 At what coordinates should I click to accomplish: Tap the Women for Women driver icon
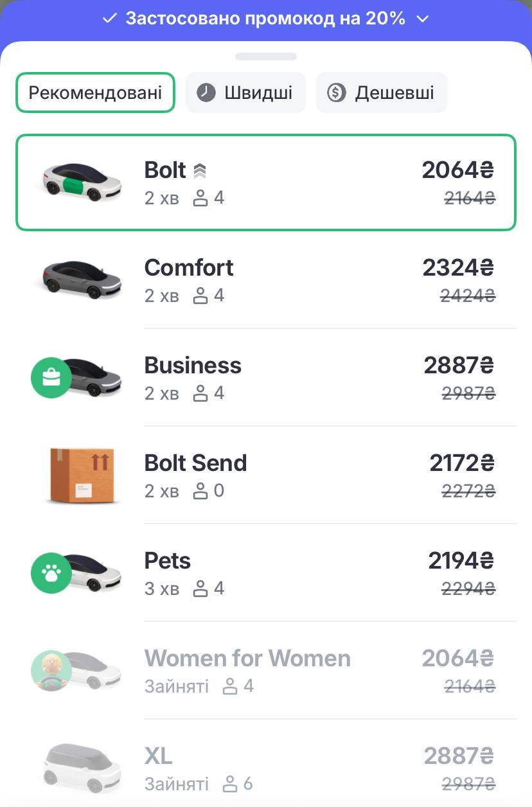[51, 671]
